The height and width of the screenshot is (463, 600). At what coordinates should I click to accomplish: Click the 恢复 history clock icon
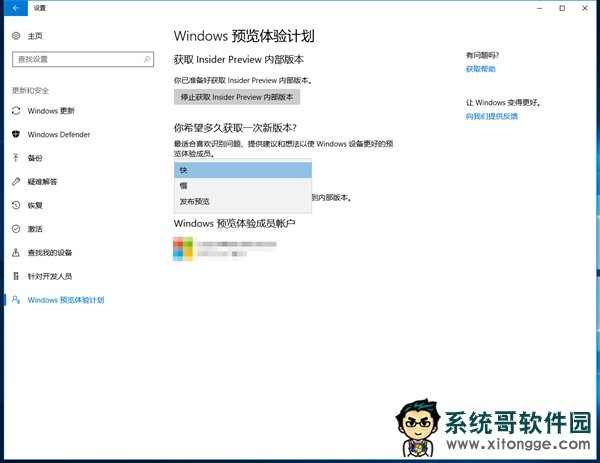(16, 205)
